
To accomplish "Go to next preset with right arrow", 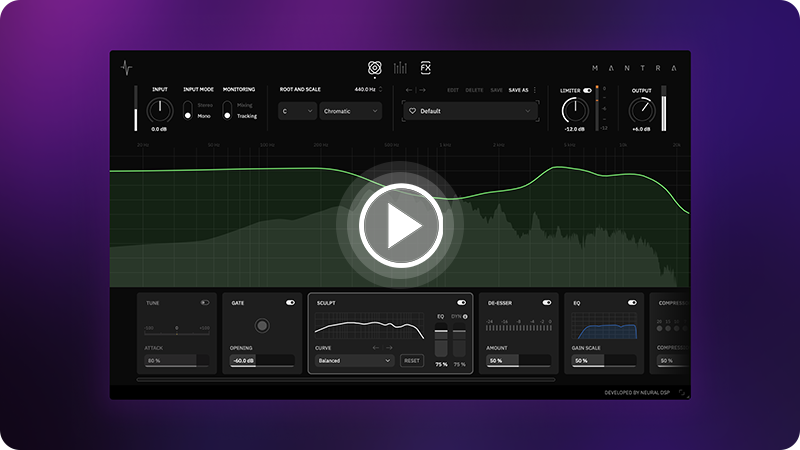I will (x=422, y=90).
